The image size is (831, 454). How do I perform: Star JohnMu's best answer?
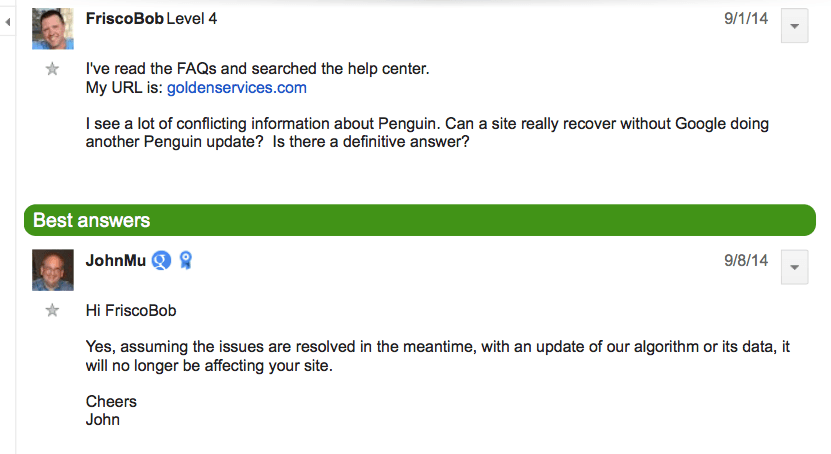point(53,311)
